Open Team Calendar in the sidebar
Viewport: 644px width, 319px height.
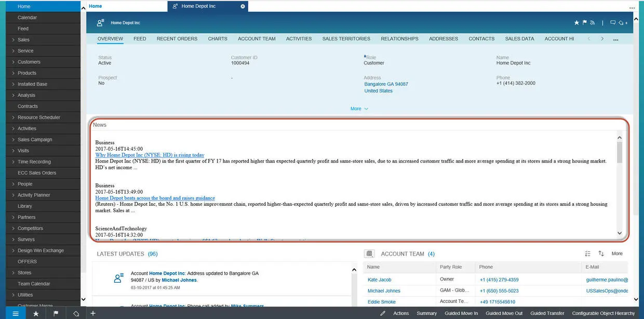[x=34, y=284]
